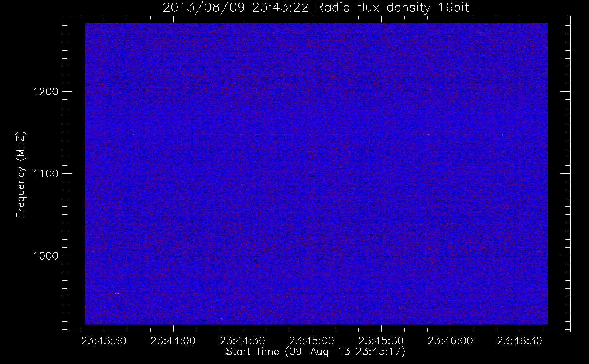
Task: Click the 23:46:30 time tick label
Action: 520,341
